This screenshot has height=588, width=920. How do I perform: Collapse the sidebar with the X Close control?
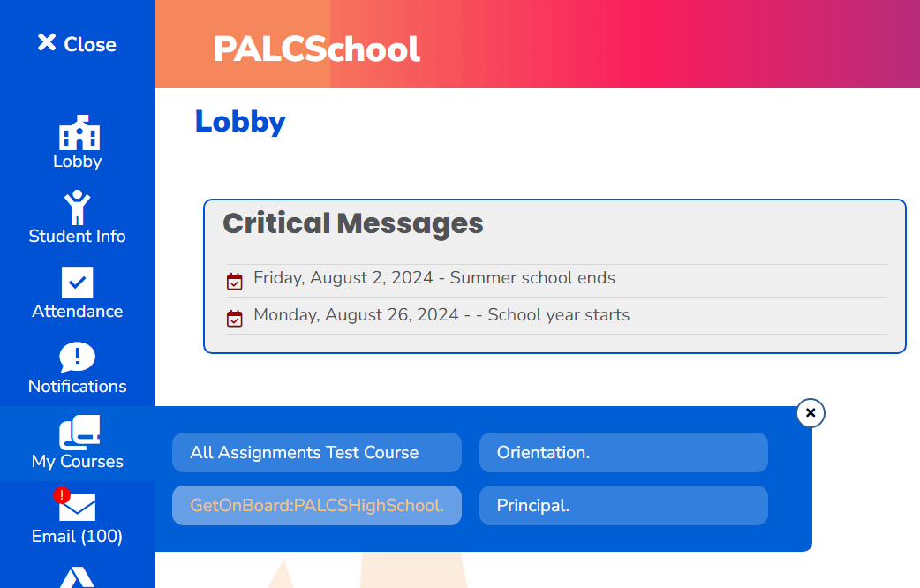[78, 44]
